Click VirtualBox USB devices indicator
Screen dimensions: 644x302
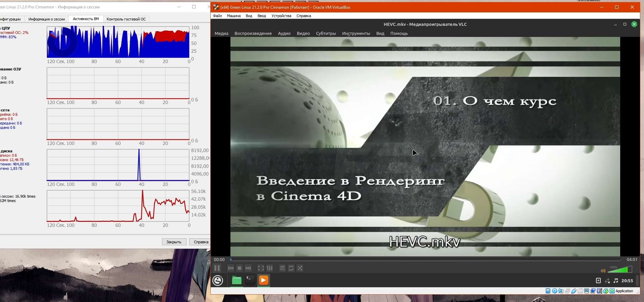point(574,291)
